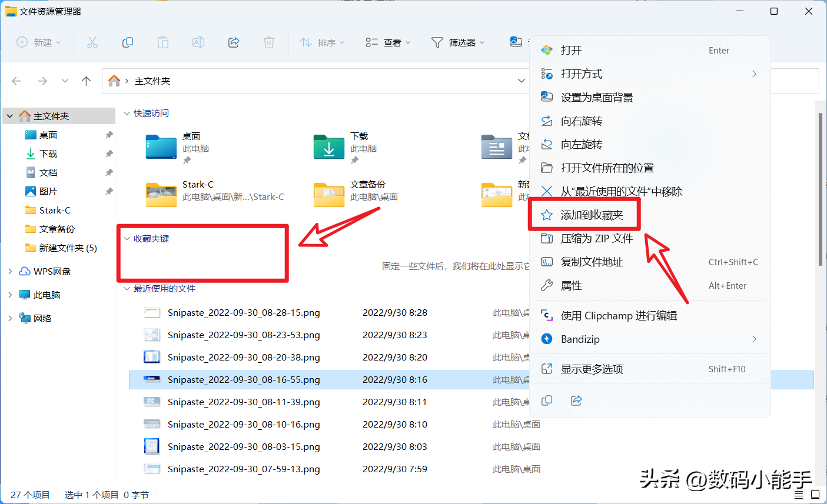The height and width of the screenshot is (504, 827).
Task: Open the Sort dropdown in toolbar
Action: coord(322,42)
